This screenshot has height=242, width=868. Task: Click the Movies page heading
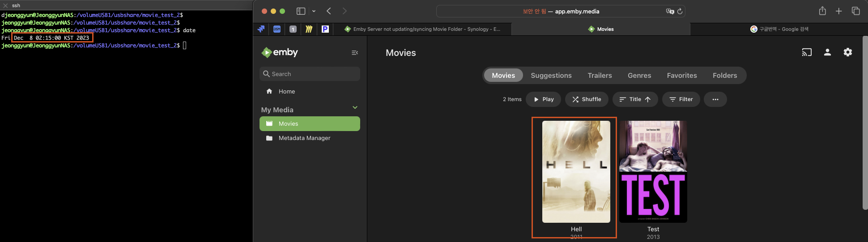coord(401,53)
